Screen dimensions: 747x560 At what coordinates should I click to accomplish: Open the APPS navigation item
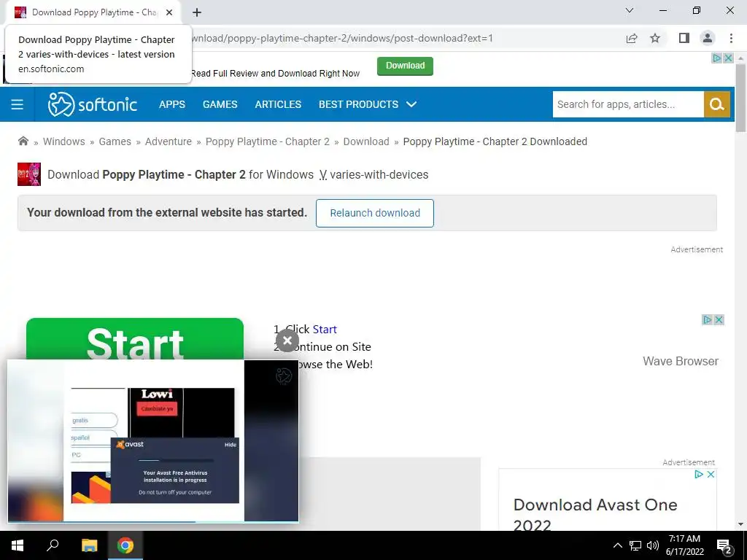click(x=172, y=104)
